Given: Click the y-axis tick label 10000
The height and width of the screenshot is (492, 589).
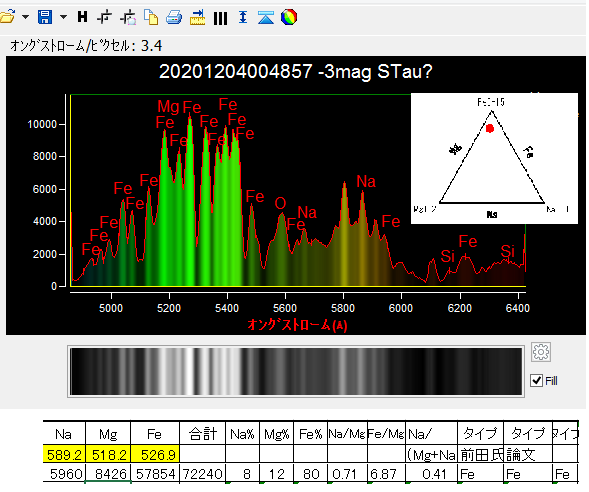Looking at the screenshot, I should [42, 124].
